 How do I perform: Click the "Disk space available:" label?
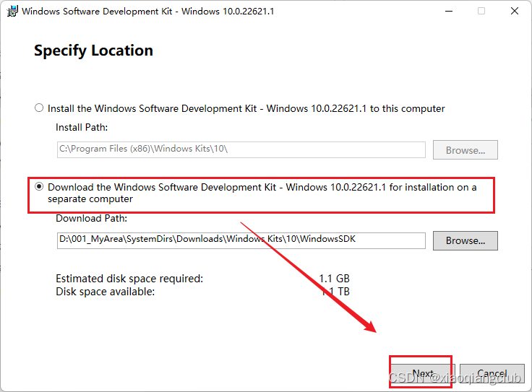tap(106, 292)
